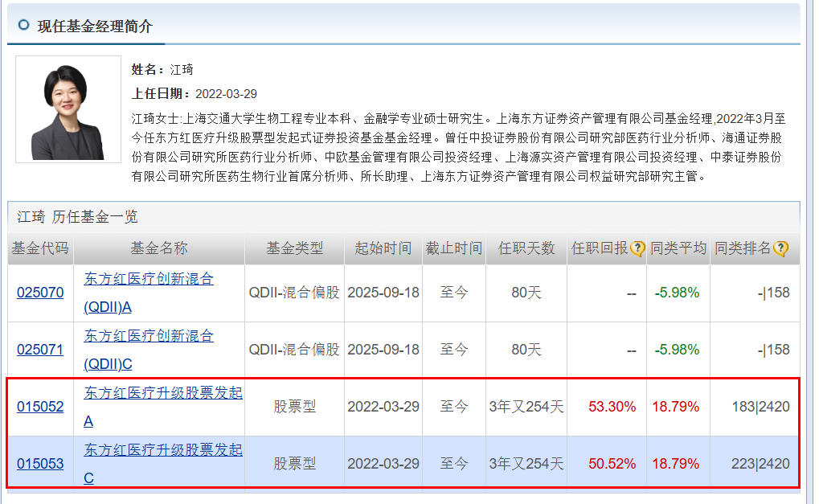Viewport: 819px width, 504px height.
Task: Click the circle icon before 现任基金经理简介
Action: tap(23, 25)
